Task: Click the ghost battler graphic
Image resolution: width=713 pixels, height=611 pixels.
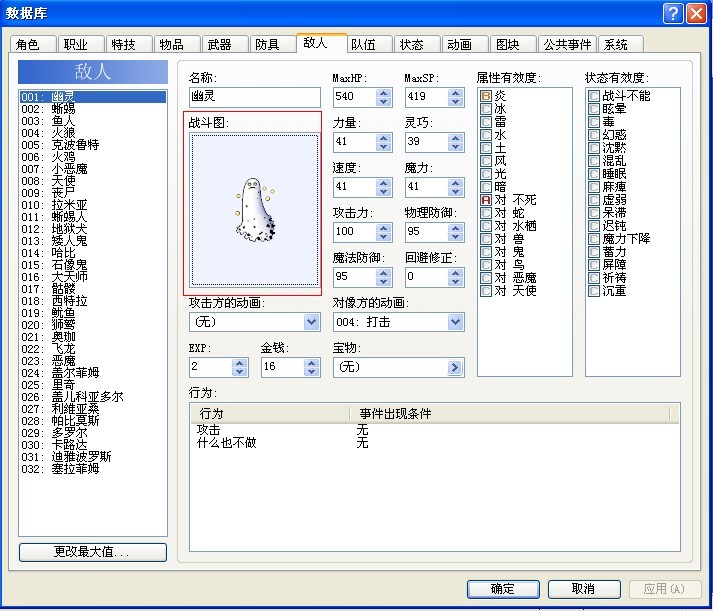Action: pos(255,210)
